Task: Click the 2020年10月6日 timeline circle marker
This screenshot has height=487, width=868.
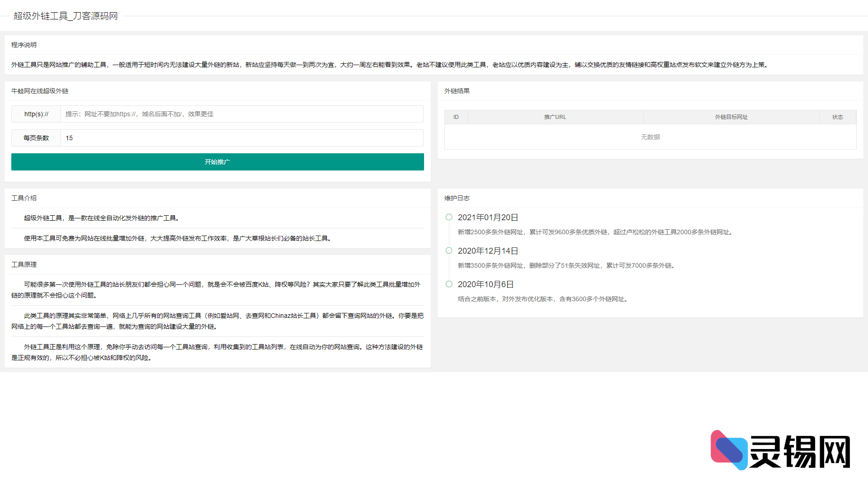Action: [x=449, y=284]
